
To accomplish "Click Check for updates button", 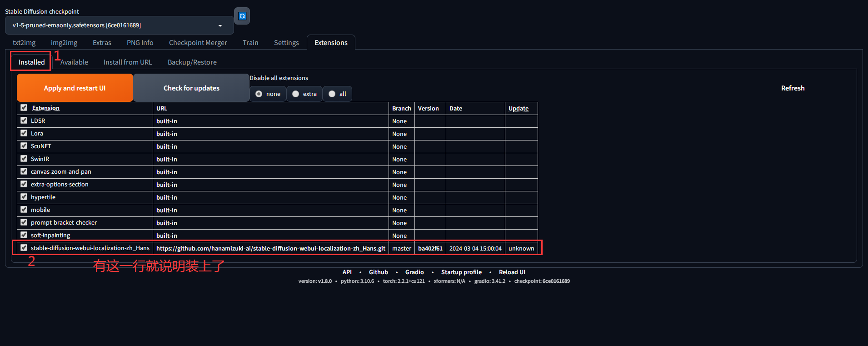I will point(191,88).
